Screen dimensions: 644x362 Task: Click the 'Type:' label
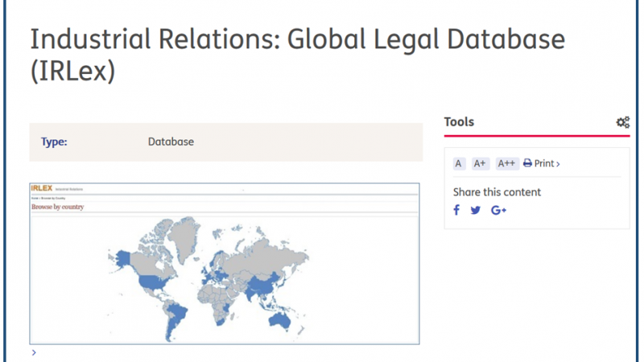click(54, 142)
